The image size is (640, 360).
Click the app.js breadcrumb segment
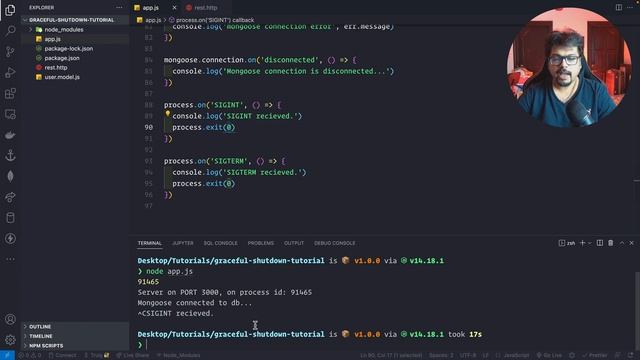click(153, 20)
